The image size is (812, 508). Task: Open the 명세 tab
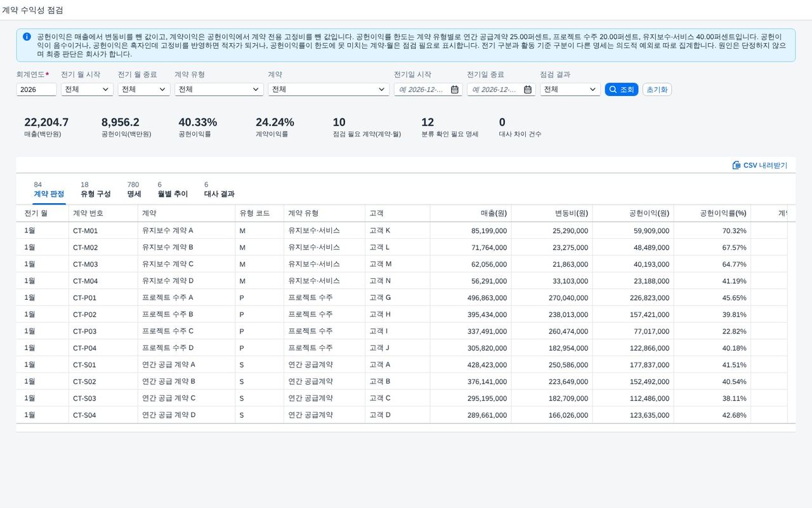134,189
